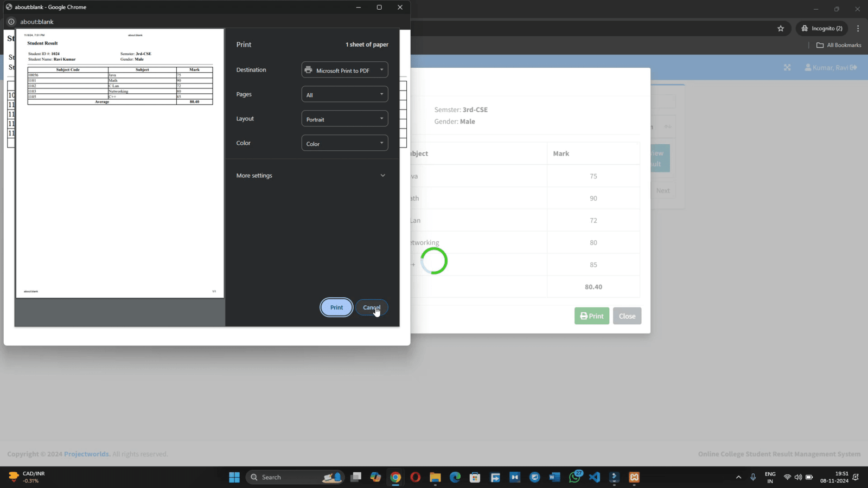Expand More settings section
The image size is (868, 488).
point(311,176)
